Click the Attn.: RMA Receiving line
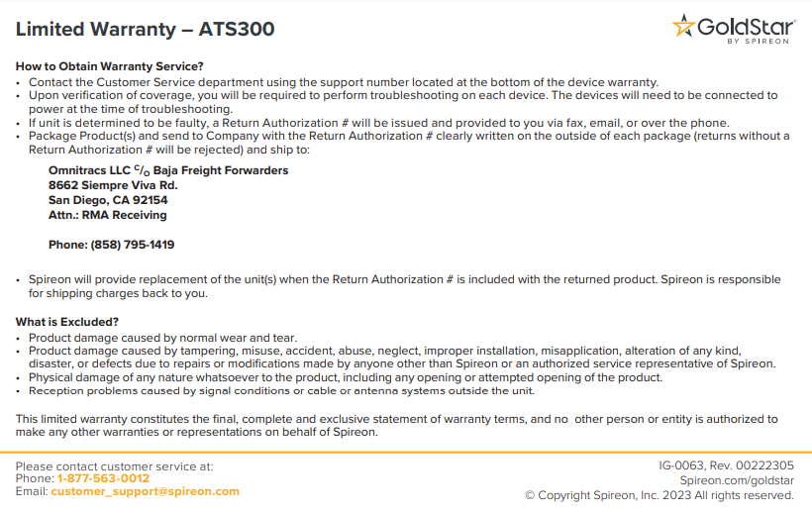 click(x=107, y=215)
